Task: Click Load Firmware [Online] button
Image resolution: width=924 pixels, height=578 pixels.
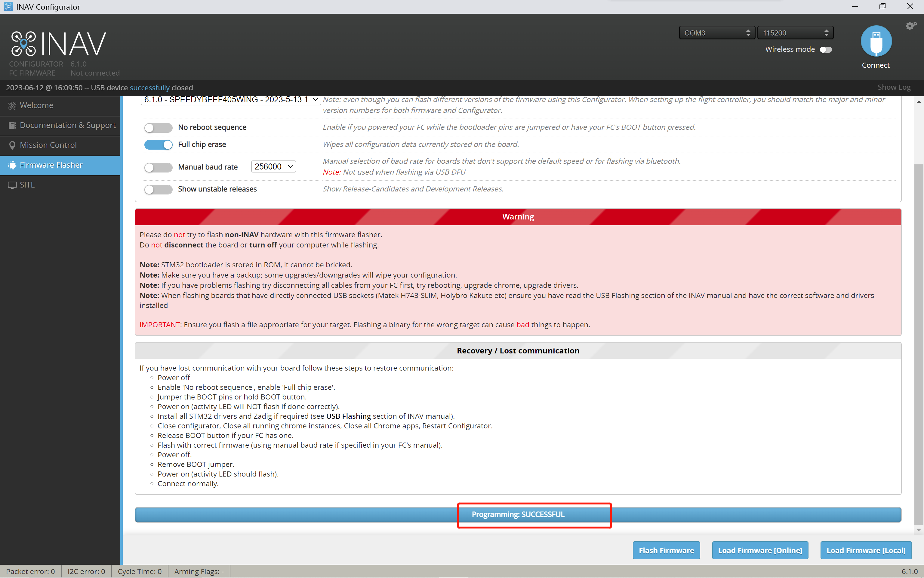Action: (760, 550)
